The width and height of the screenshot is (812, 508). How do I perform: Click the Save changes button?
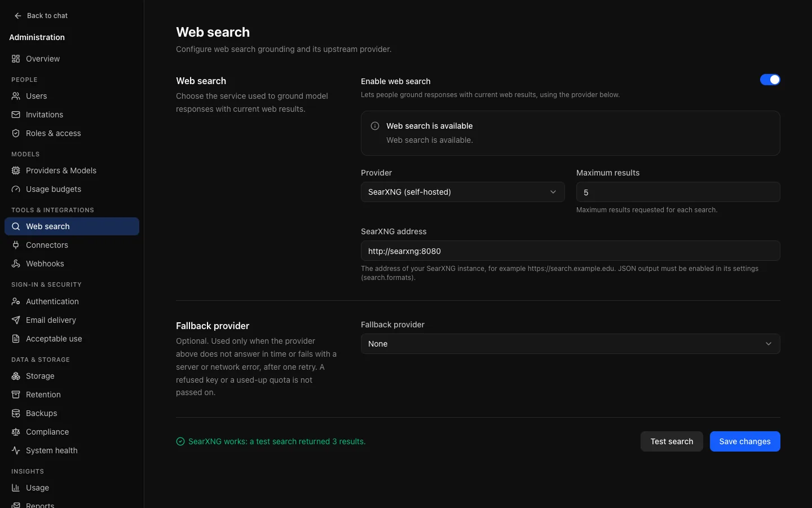pyautogui.click(x=745, y=441)
